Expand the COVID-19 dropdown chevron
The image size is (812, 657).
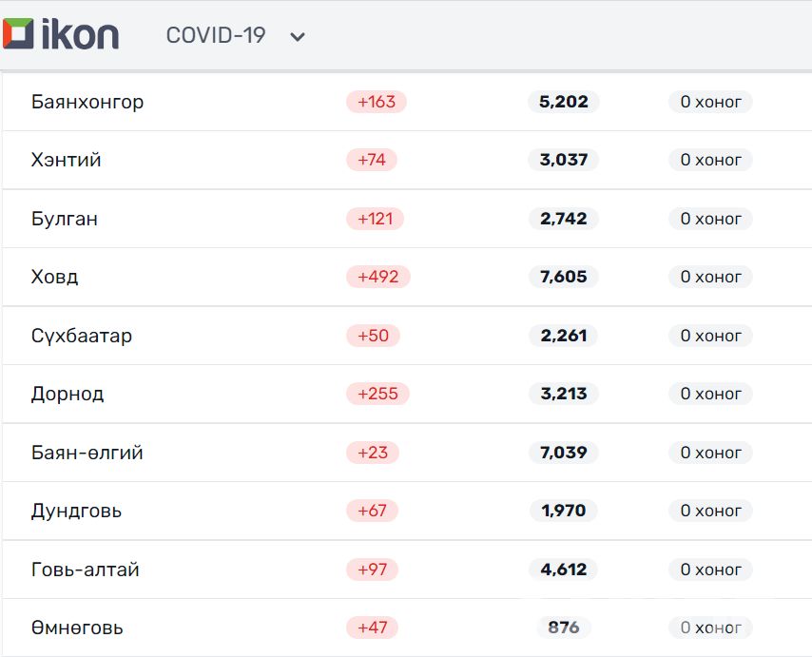pos(298,37)
